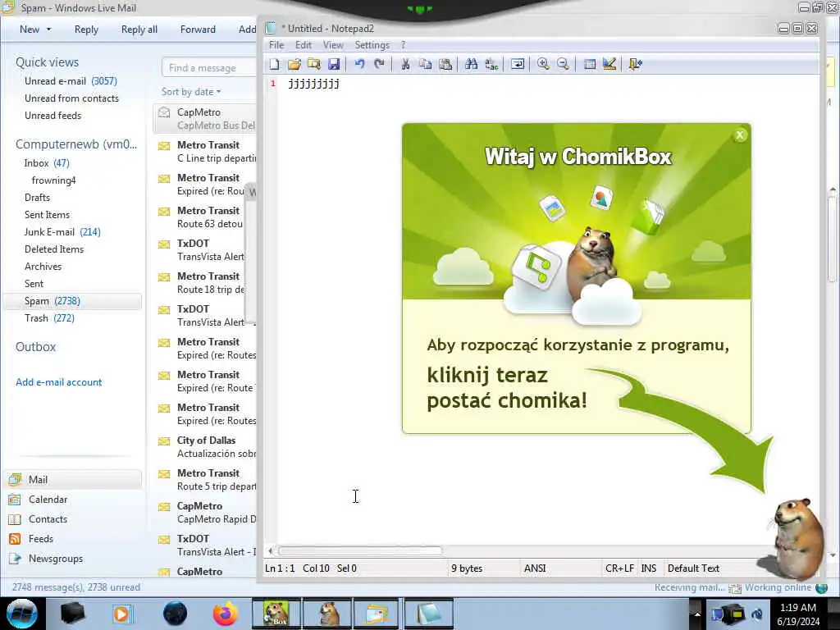Viewport: 840px width, 630px height.
Task: Open the Edit menu in Notepad2
Action: pos(304,45)
